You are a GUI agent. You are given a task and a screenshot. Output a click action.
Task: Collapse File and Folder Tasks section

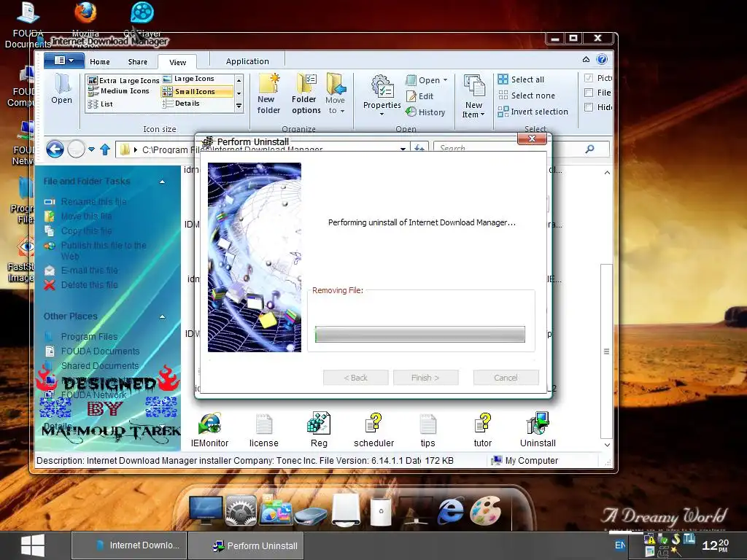[x=163, y=182]
